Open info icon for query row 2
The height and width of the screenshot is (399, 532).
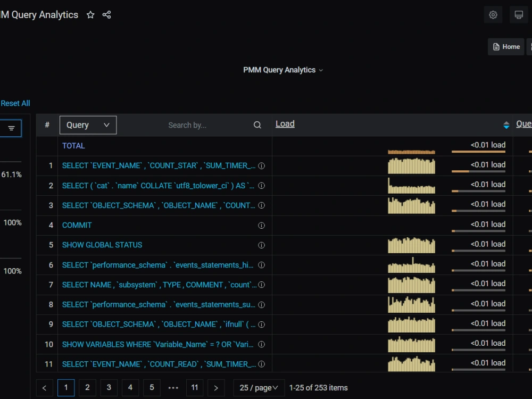click(x=261, y=186)
